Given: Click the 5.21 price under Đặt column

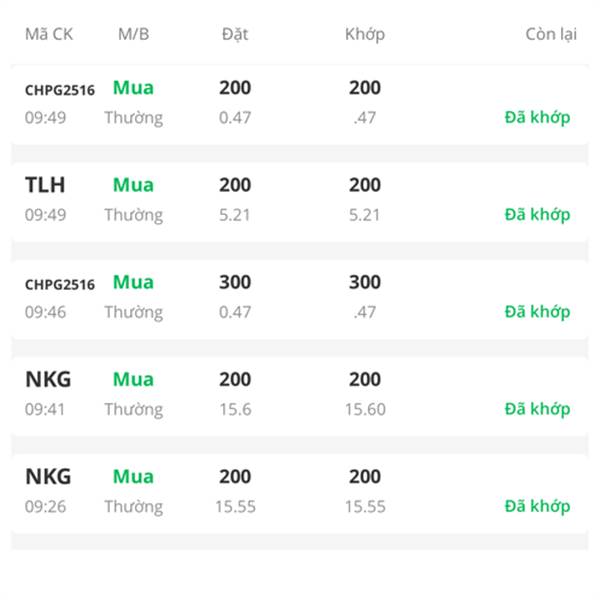Looking at the screenshot, I should coord(235,214).
